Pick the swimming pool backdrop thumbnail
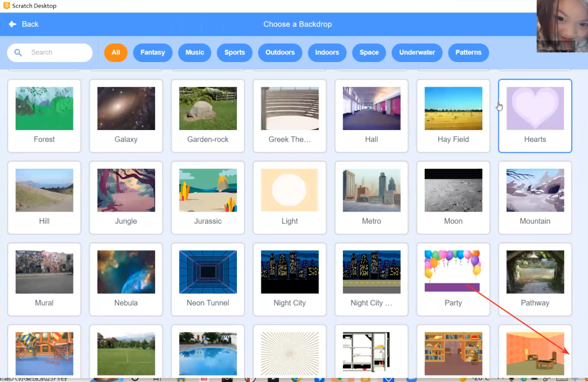Screen dimensions: 588x382 208,353
